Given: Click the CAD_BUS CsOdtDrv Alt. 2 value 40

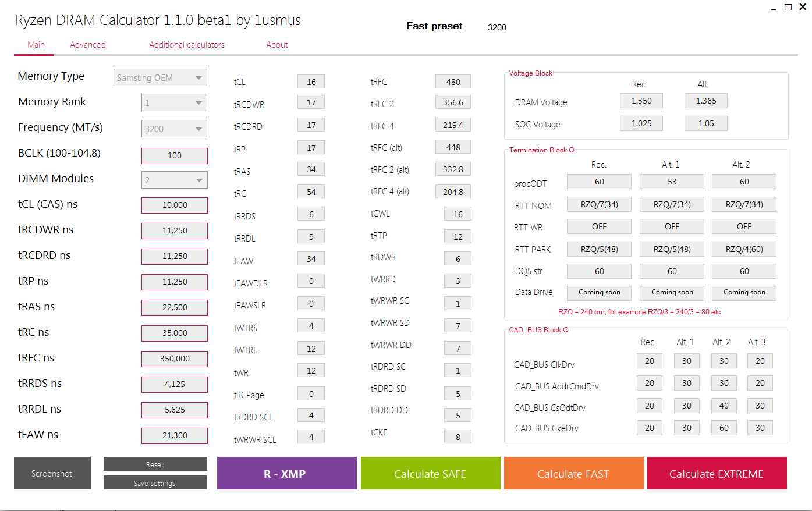Looking at the screenshot, I should pyautogui.click(x=724, y=406).
